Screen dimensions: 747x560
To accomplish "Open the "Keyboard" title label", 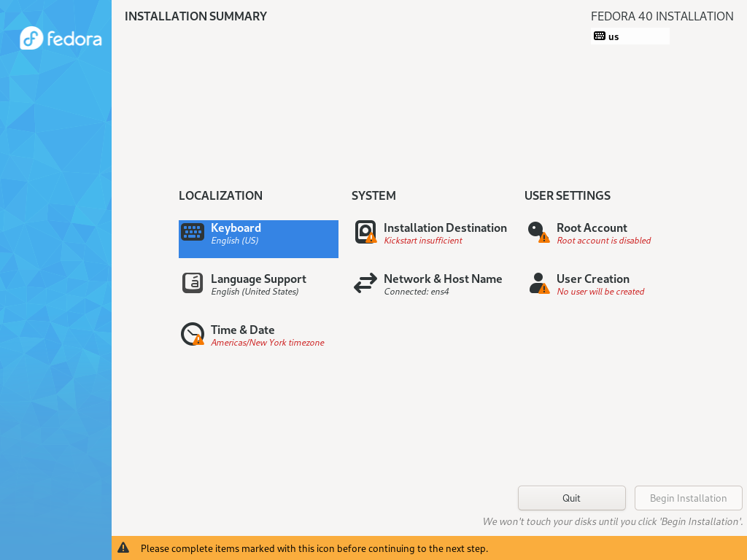I will [x=236, y=227].
